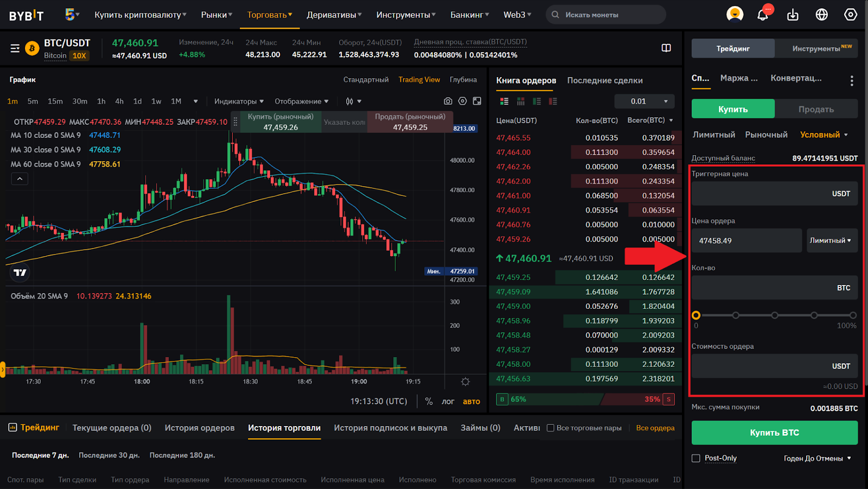Show only asks in the order book
868x489 pixels.
(x=553, y=101)
